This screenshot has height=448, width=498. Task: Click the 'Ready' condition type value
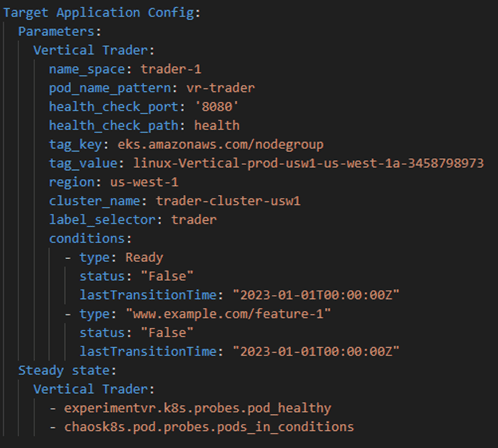tap(144, 258)
